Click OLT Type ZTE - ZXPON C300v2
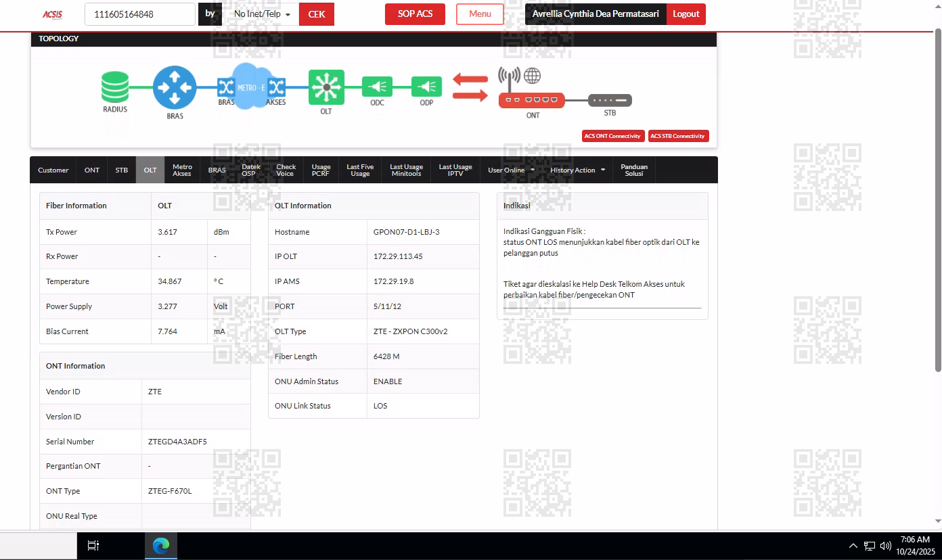The width and height of the screenshot is (942, 560). tap(410, 331)
